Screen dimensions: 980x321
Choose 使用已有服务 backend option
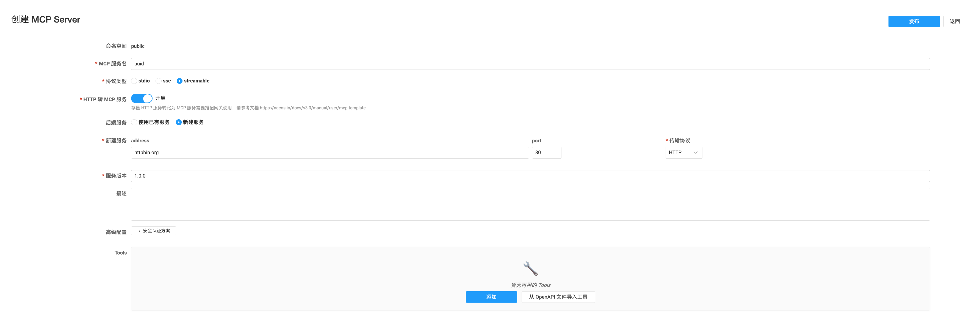134,123
